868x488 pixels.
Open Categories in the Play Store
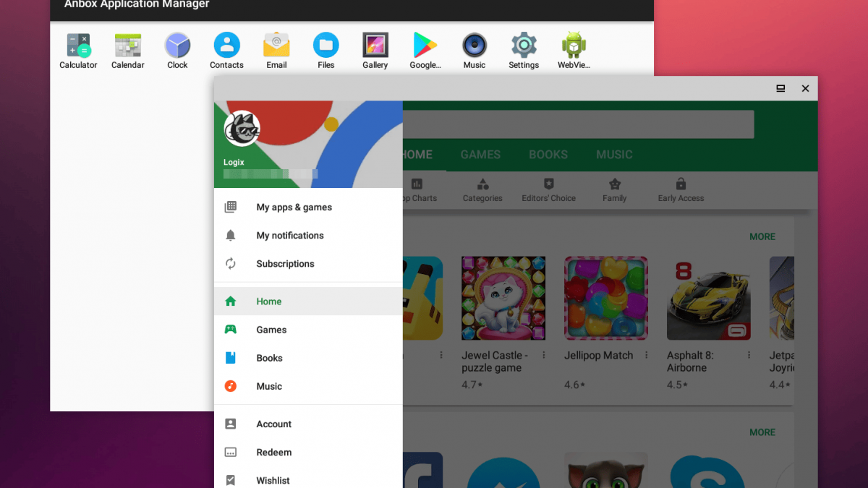(482, 191)
